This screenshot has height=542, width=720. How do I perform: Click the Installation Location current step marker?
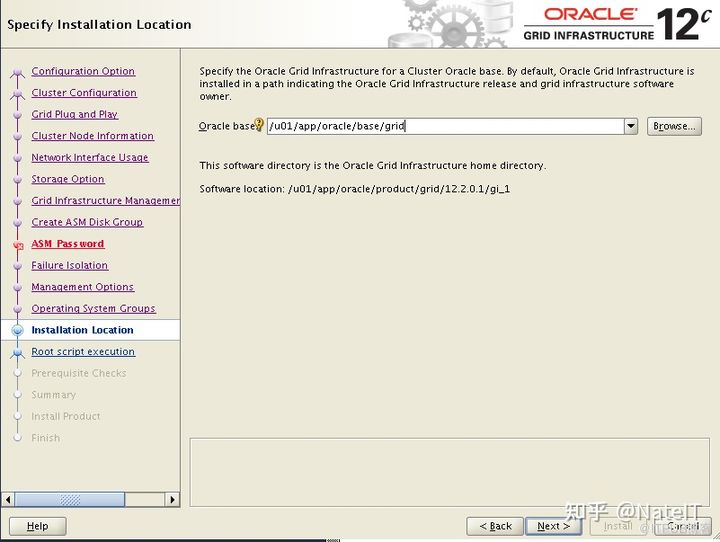[17, 330]
